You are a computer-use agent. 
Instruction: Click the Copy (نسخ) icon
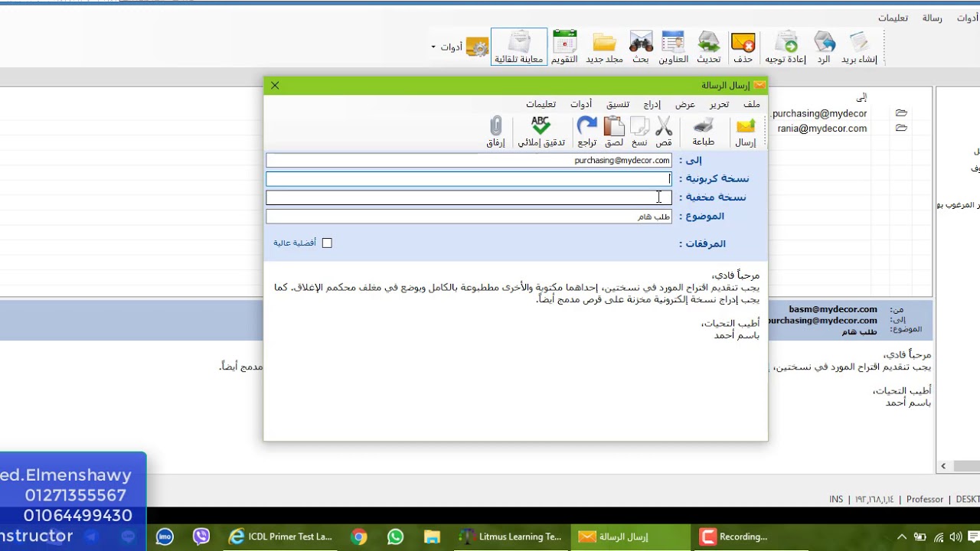click(x=639, y=132)
